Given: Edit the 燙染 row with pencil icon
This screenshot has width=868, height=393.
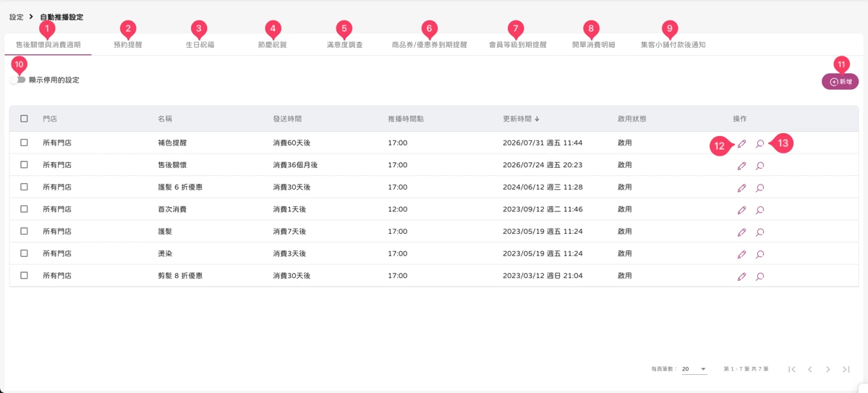Looking at the screenshot, I should coord(741,254).
